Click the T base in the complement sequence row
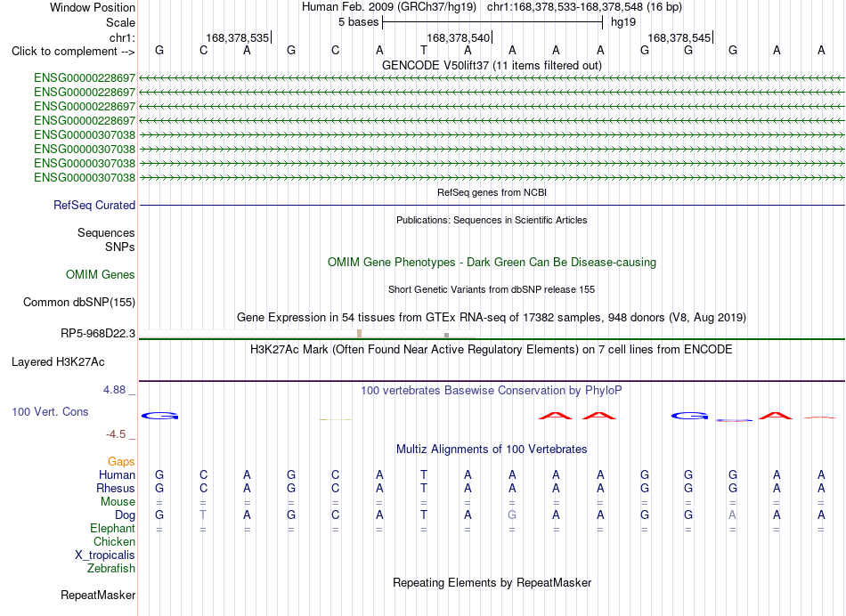Viewport: 846px width, 616px height. [x=424, y=51]
